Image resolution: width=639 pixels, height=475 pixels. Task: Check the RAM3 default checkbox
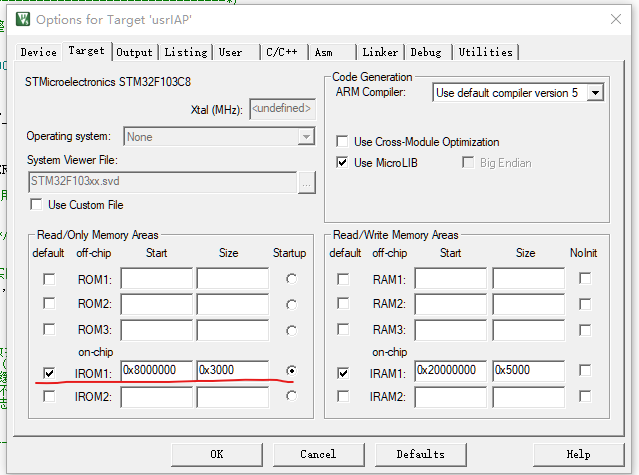pyautogui.click(x=343, y=329)
